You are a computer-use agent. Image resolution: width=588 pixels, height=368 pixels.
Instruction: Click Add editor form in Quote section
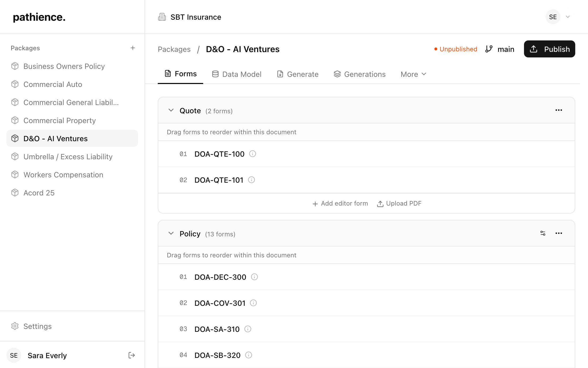point(340,203)
